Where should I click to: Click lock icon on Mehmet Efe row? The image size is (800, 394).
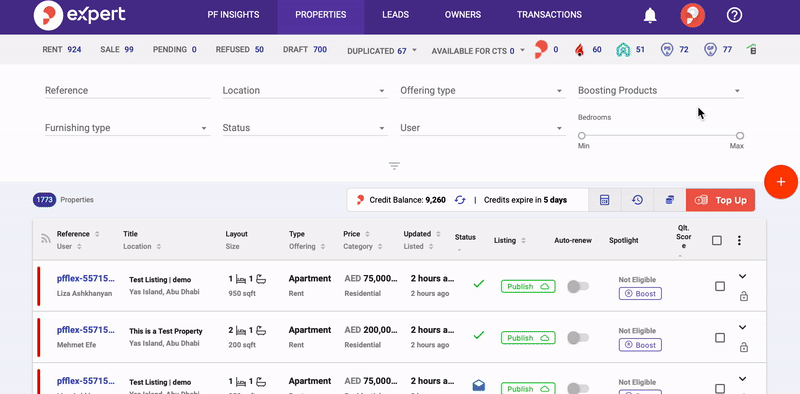(x=743, y=348)
